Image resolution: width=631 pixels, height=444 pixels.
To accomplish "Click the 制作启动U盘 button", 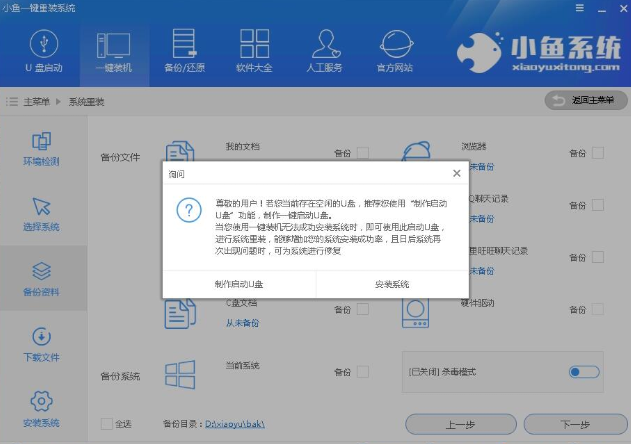I will coord(239,284).
